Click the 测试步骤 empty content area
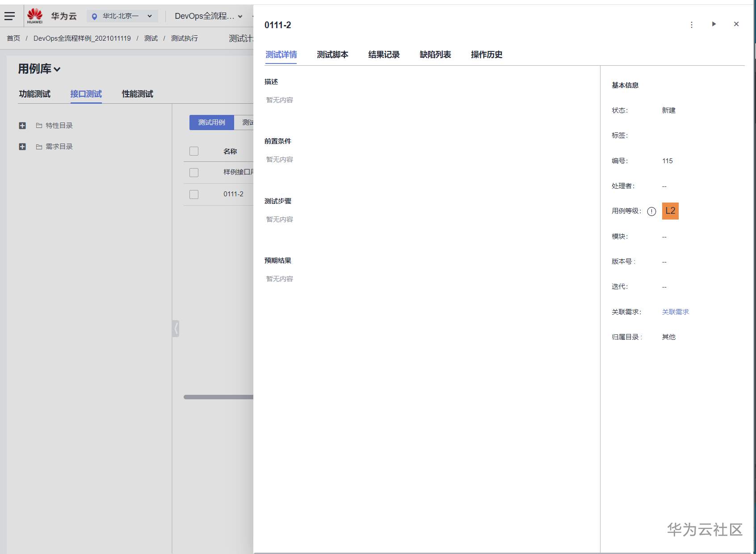756x554 pixels. pyautogui.click(x=280, y=220)
